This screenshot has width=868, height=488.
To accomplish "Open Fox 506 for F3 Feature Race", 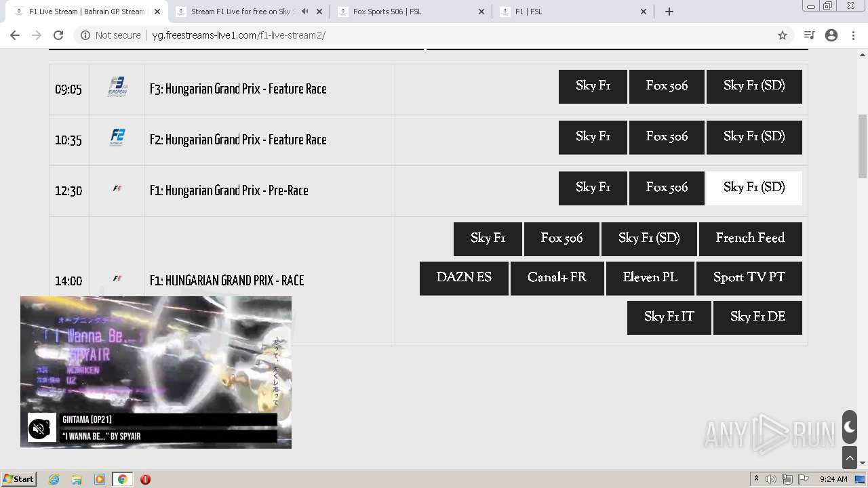I will click(667, 86).
